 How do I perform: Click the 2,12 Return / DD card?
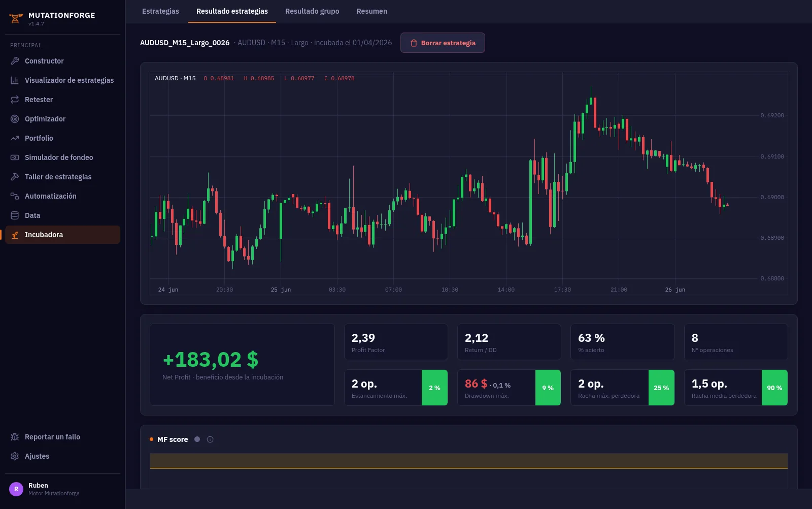(509, 342)
